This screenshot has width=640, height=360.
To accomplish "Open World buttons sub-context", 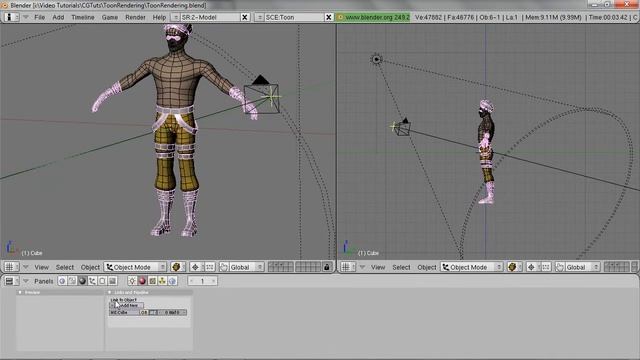I will click(x=172, y=281).
